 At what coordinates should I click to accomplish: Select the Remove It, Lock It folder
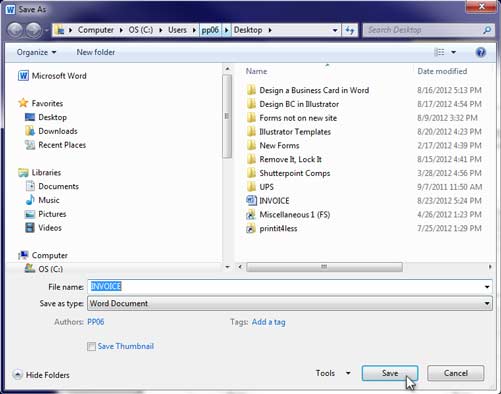[x=290, y=159]
